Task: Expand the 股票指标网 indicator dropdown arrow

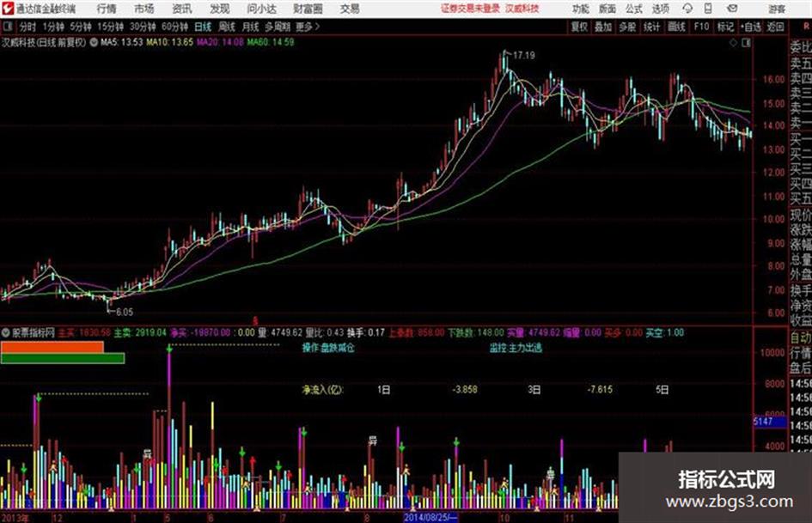Action: (6, 332)
